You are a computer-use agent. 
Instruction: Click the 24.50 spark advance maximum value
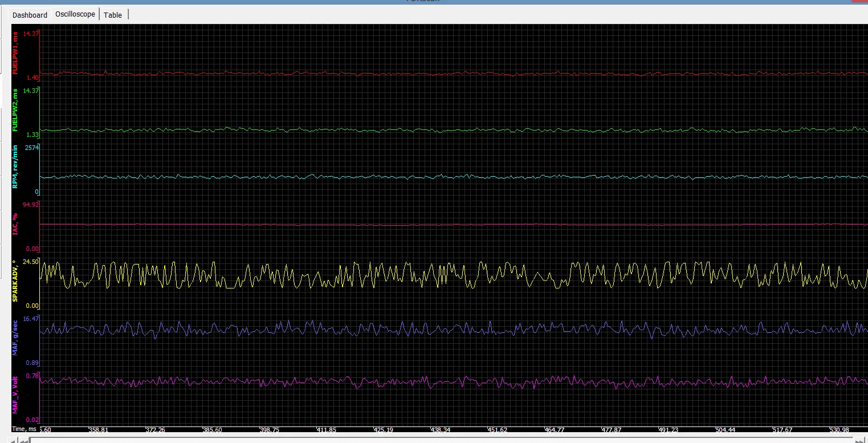[31, 262]
